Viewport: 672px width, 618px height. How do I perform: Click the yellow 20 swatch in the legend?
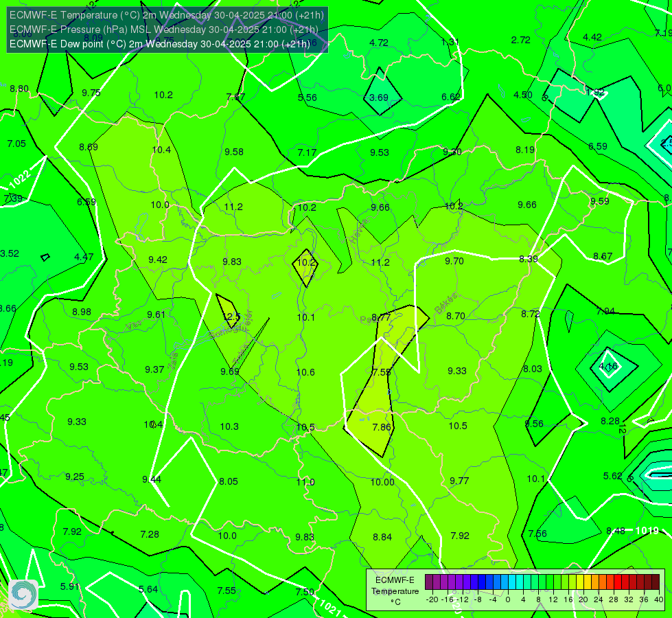pos(580,582)
